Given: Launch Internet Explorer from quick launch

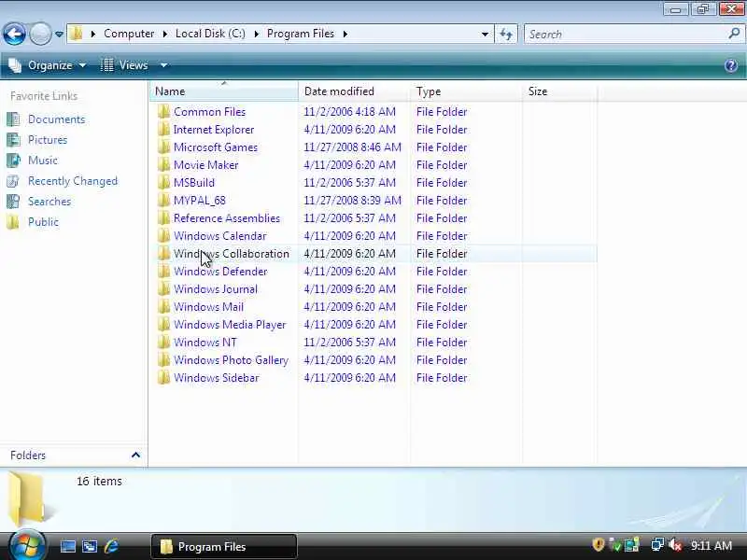Looking at the screenshot, I should pyautogui.click(x=111, y=546).
